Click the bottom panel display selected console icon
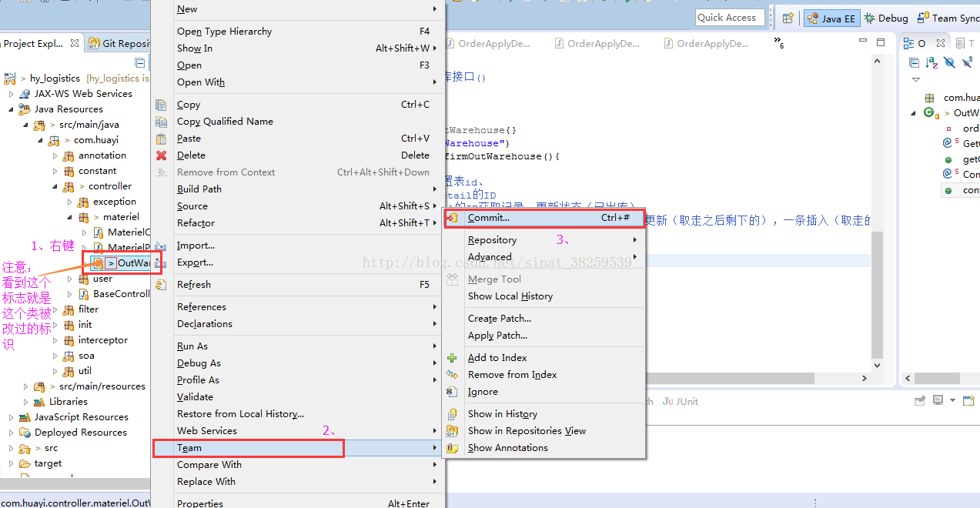 coord(938,401)
